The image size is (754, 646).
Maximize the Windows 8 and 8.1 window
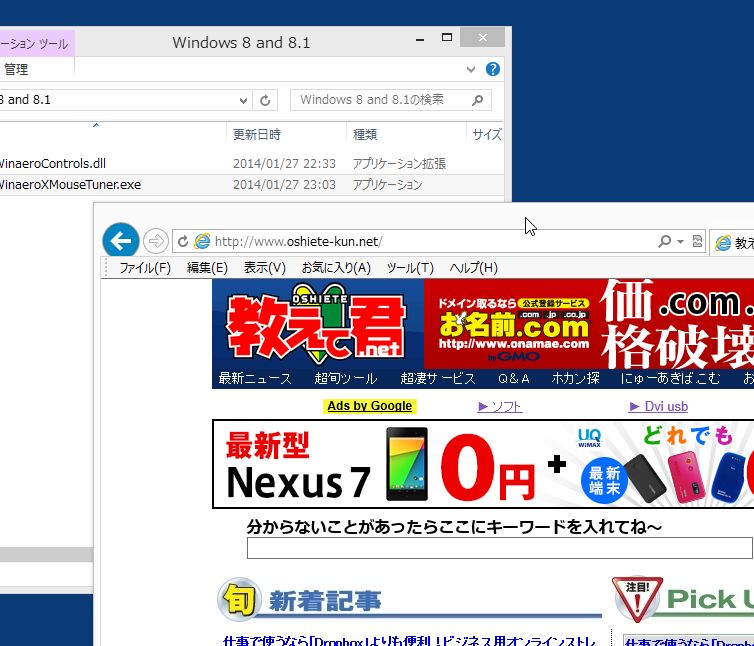tap(447, 38)
